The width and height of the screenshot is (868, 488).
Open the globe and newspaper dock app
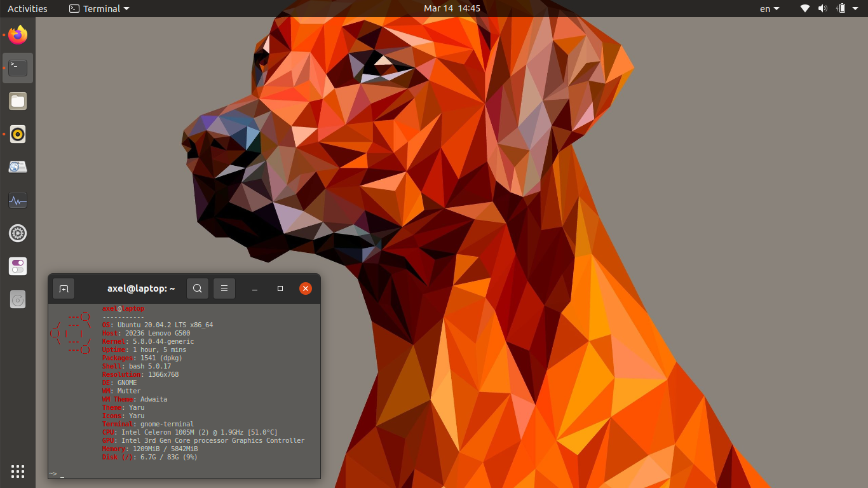pyautogui.click(x=18, y=167)
